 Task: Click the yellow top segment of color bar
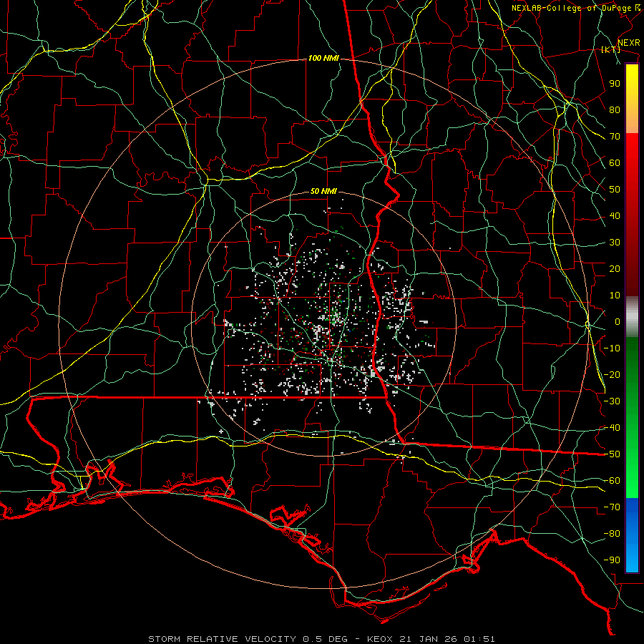point(632,99)
